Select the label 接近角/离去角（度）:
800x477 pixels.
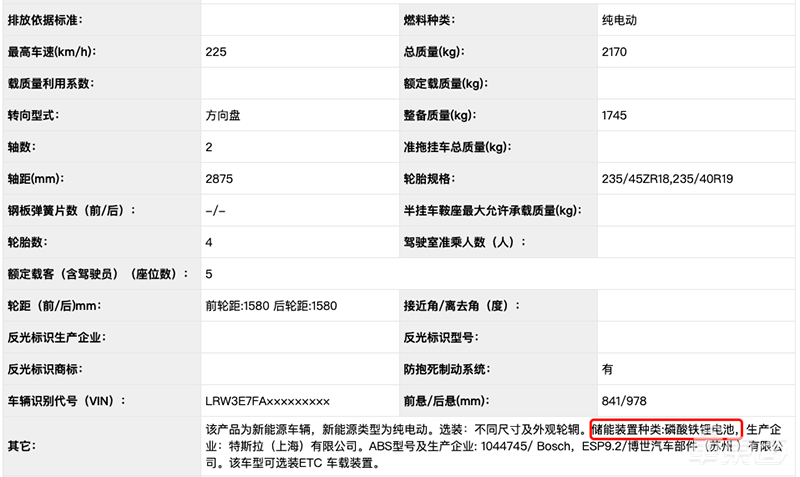click(462, 306)
